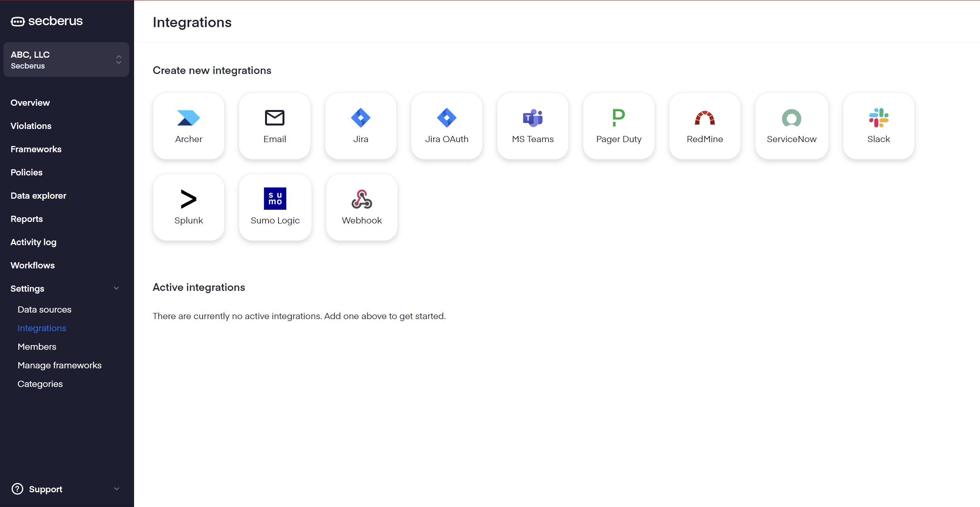
Task: Open the Jira OAuth integration icon
Action: click(447, 118)
